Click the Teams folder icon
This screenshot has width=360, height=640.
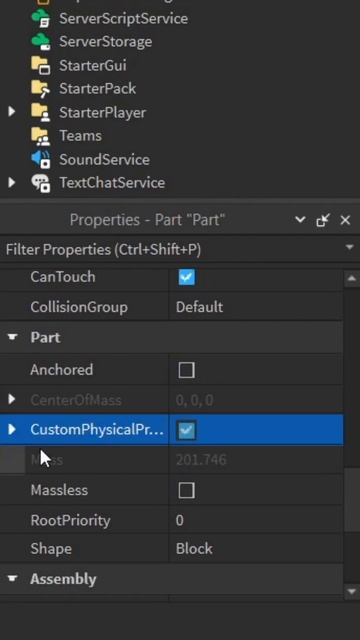[41, 136]
